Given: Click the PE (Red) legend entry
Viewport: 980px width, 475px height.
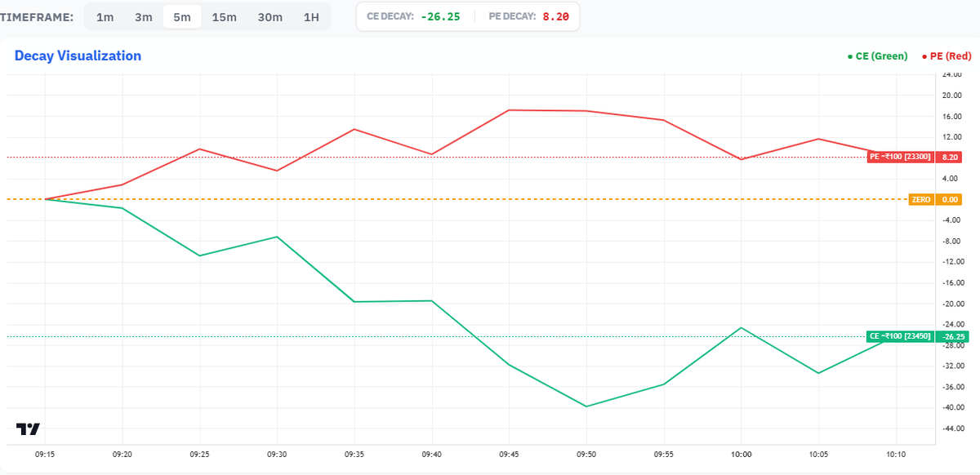Looking at the screenshot, I should pyautogui.click(x=947, y=56).
